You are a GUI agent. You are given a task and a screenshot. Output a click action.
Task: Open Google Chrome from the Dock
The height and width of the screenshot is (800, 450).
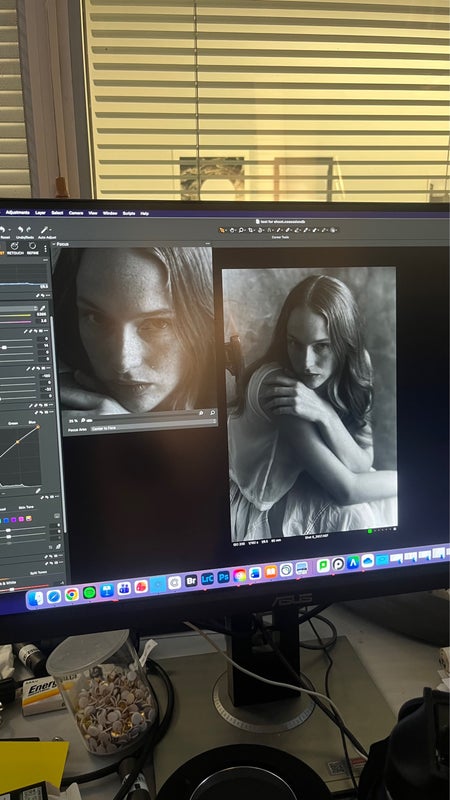[x=72, y=595]
